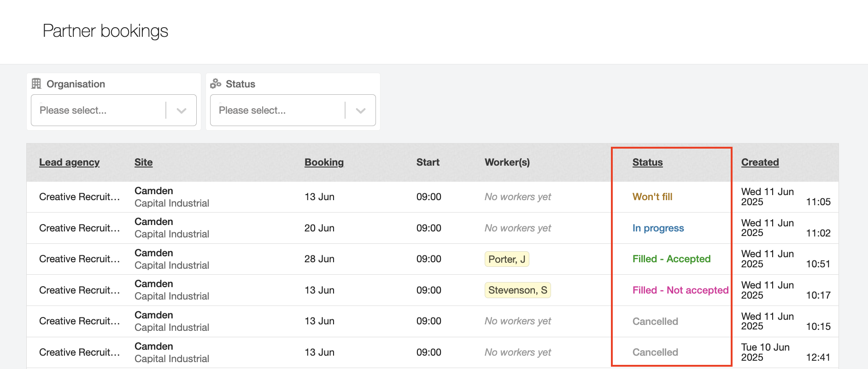868x369 pixels.
Task: Click the Status filter cubes icon
Action: (x=216, y=84)
